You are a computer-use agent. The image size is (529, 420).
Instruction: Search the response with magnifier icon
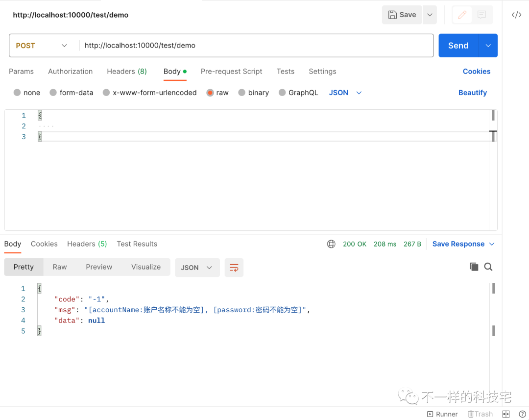tap(488, 267)
